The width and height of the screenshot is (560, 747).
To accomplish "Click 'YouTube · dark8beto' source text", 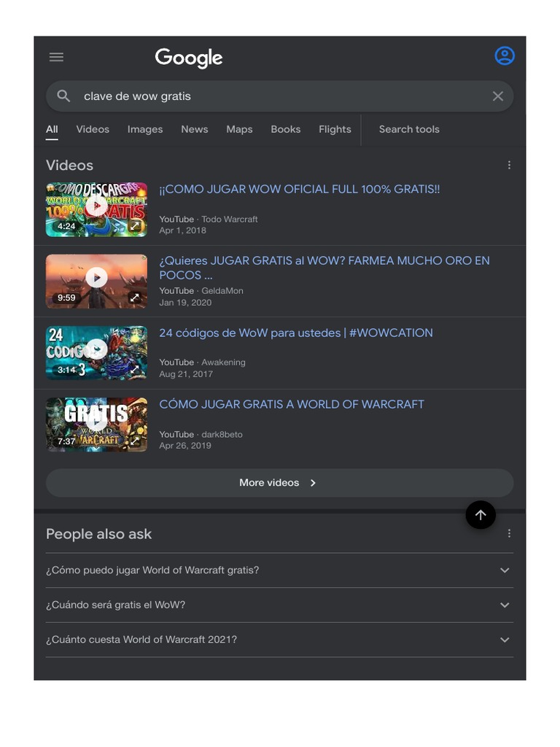I will click(201, 435).
